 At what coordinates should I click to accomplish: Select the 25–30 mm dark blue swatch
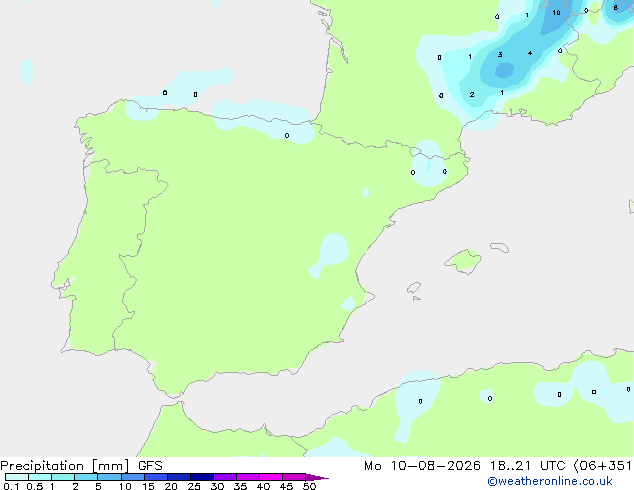pos(201,477)
